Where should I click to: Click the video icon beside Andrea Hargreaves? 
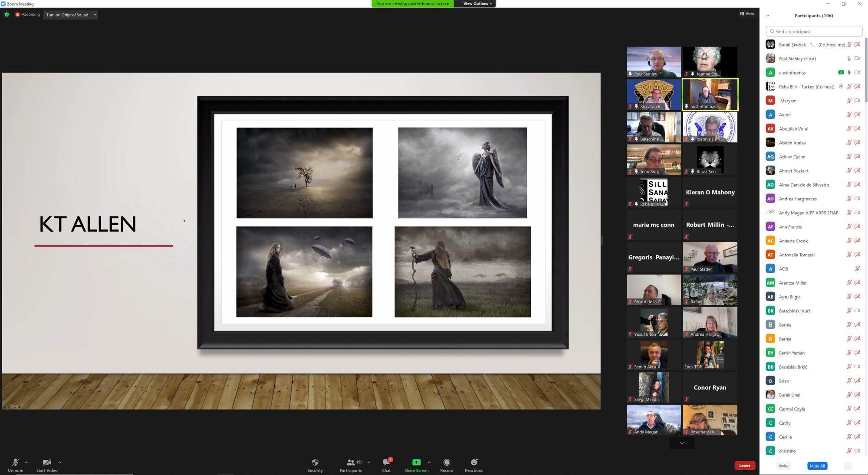click(x=858, y=199)
